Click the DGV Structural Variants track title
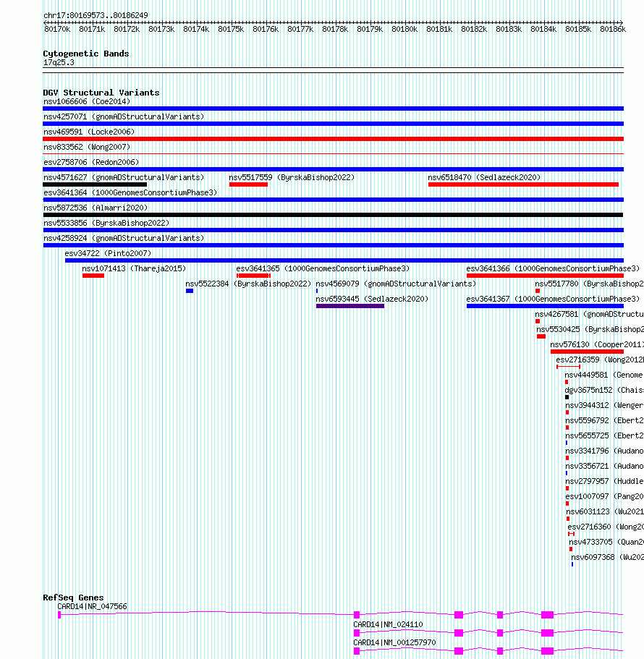644x659 pixels. [x=101, y=93]
